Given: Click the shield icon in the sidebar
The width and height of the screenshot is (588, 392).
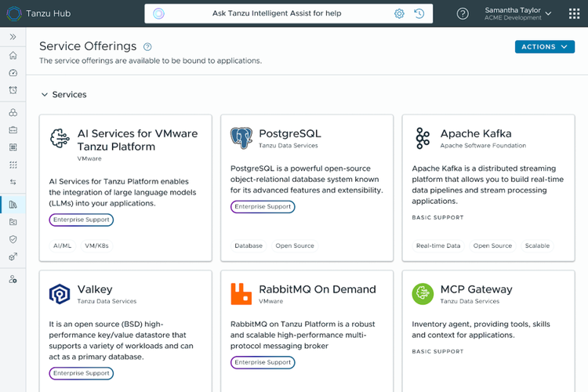Looking at the screenshot, I should [13, 239].
